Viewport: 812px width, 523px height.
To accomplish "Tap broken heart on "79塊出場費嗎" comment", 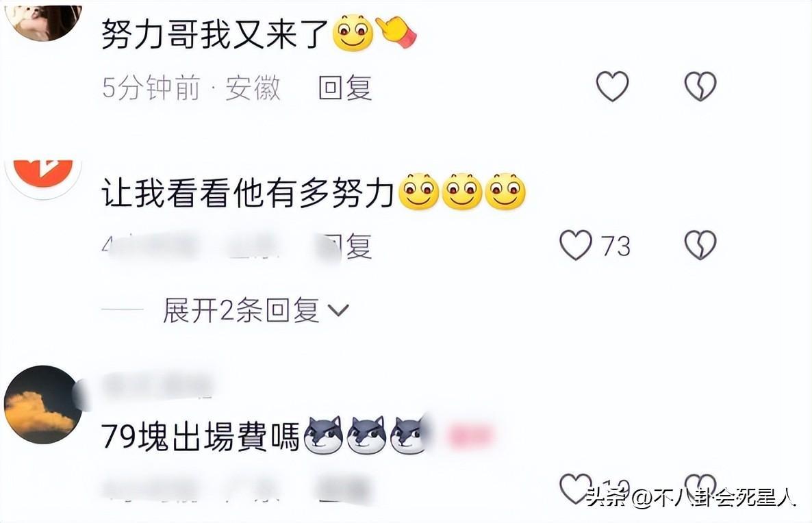I will click(x=700, y=488).
